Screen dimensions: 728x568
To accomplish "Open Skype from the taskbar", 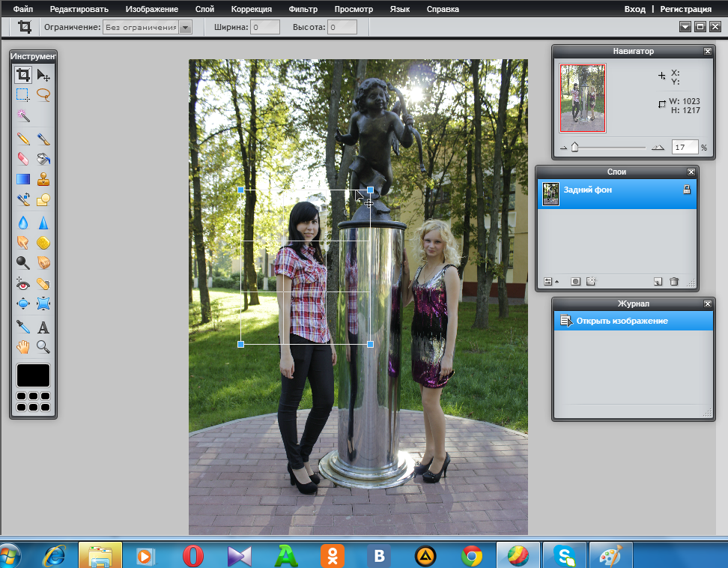I will tap(565, 555).
